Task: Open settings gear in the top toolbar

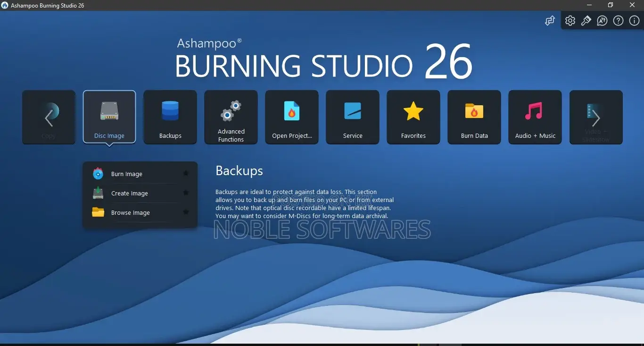Action: pos(570,21)
